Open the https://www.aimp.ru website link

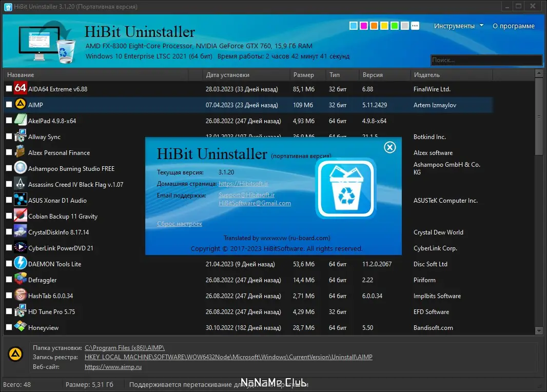pyautogui.click(x=113, y=367)
